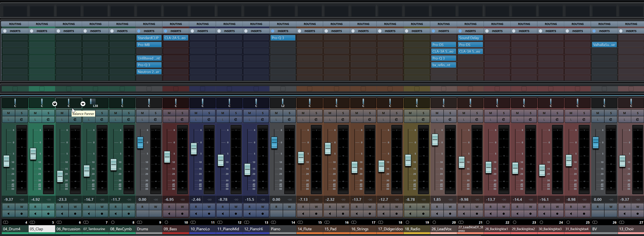The image size is (644, 236).
Task: Open bx_refin...nt insert on 26_LeadVox
Action: coord(443,65)
